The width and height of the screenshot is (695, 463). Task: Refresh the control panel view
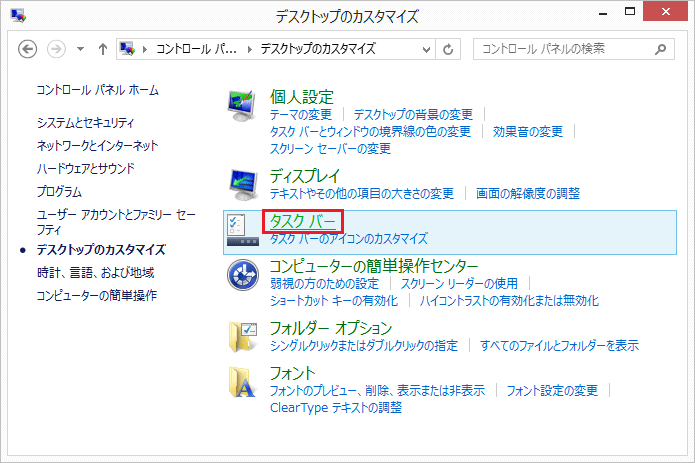pos(448,49)
